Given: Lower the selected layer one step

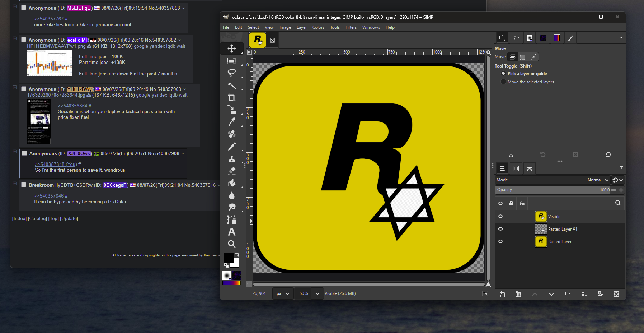Looking at the screenshot, I should pos(551,294).
